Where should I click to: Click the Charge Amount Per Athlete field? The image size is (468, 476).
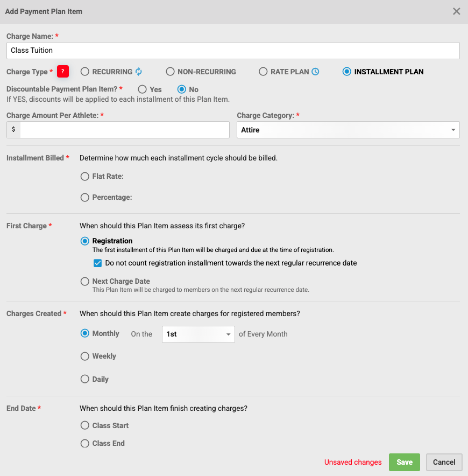[124, 130]
